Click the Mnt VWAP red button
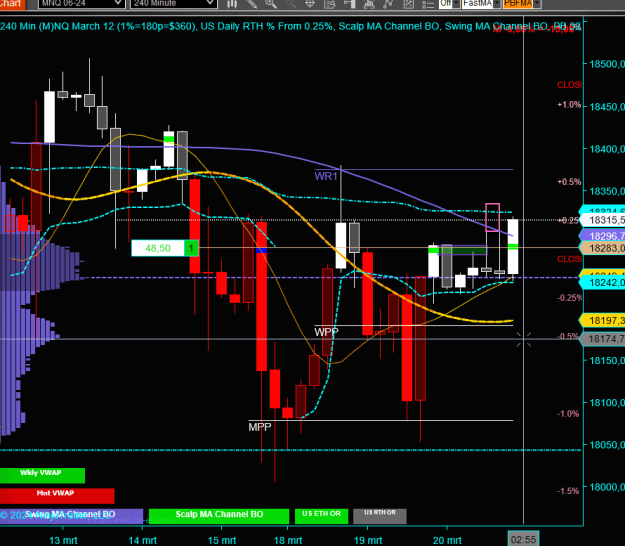This screenshot has height=546, width=625. (x=57, y=496)
